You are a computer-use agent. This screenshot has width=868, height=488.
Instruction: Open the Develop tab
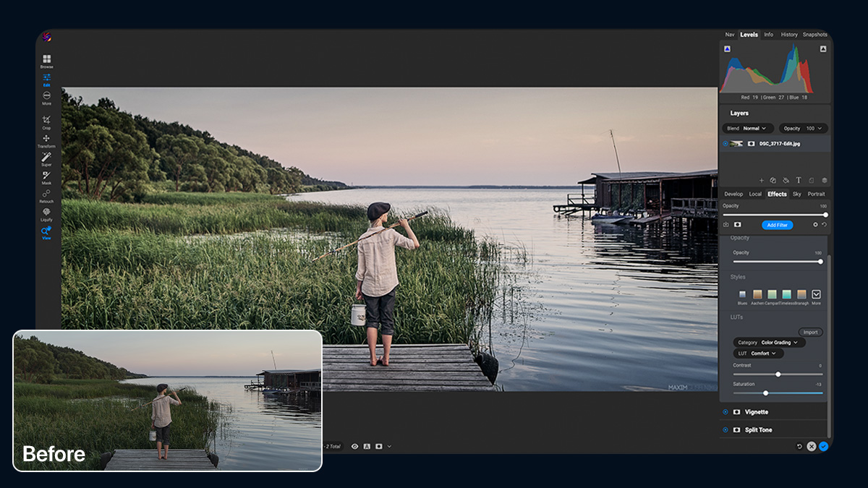click(733, 194)
